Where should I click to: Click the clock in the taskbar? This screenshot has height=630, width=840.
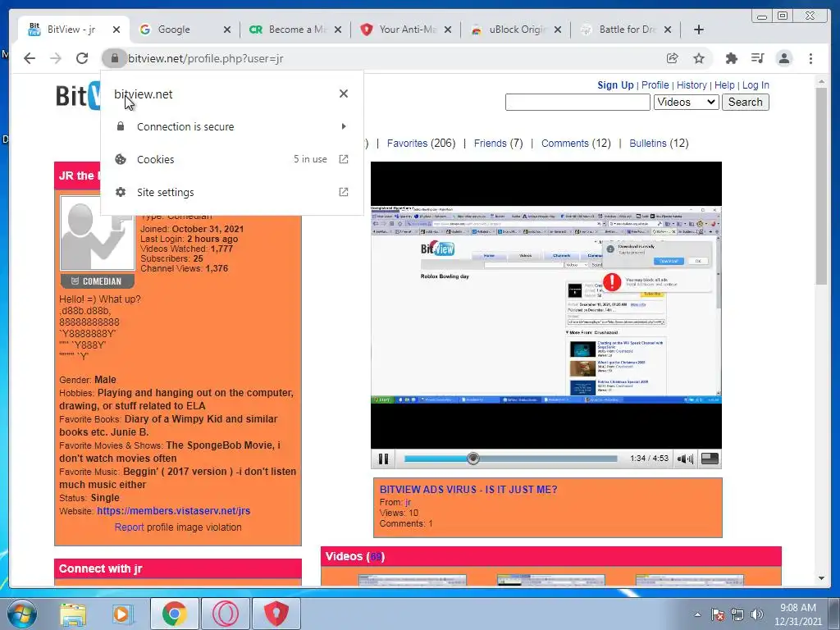point(798,614)
